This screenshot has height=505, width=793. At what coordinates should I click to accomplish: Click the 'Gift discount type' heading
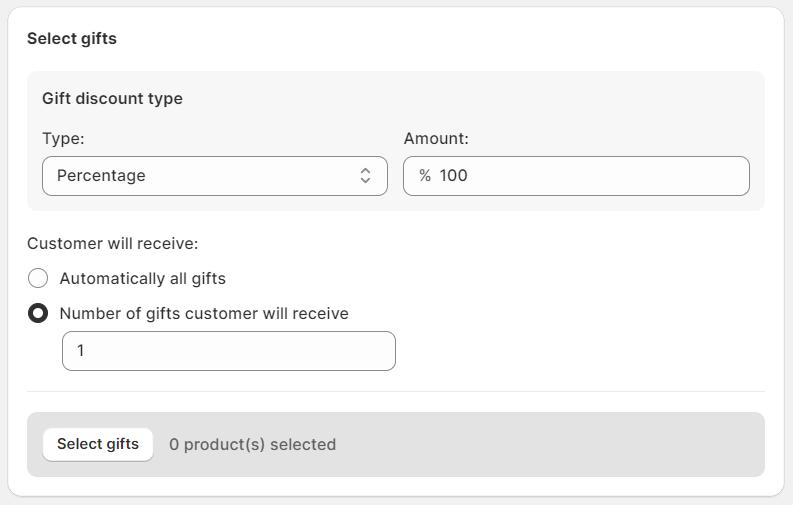[112, 98]
